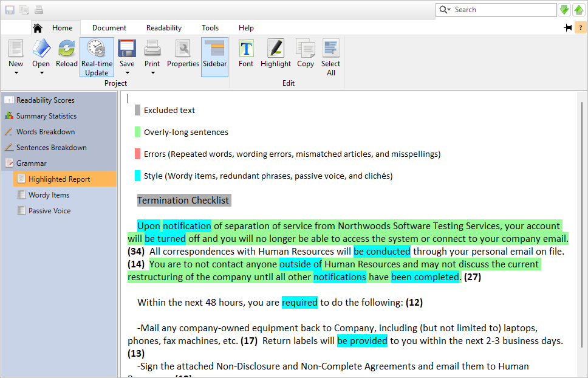
Task: Click the cyan Style legend swatch
Action: click(138, 176)
